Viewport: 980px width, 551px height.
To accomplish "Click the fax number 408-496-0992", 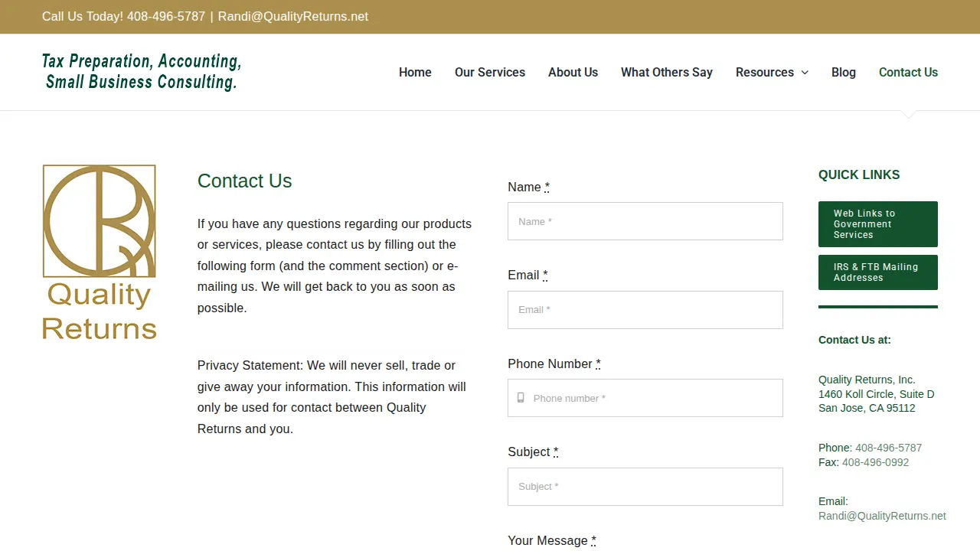I will [875, 462].
